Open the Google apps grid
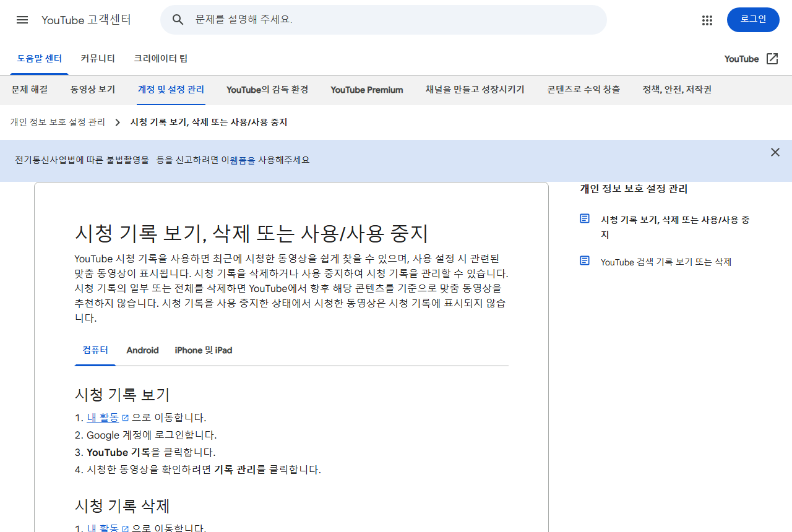The image size is (792, 532). pos(707,20)
